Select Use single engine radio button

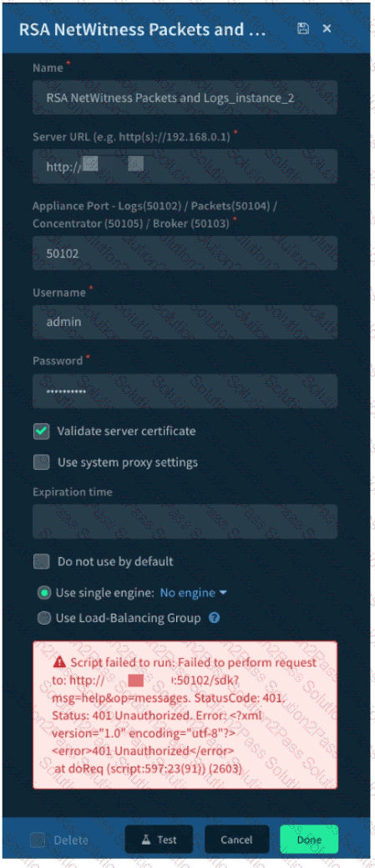tap(44, 593)
